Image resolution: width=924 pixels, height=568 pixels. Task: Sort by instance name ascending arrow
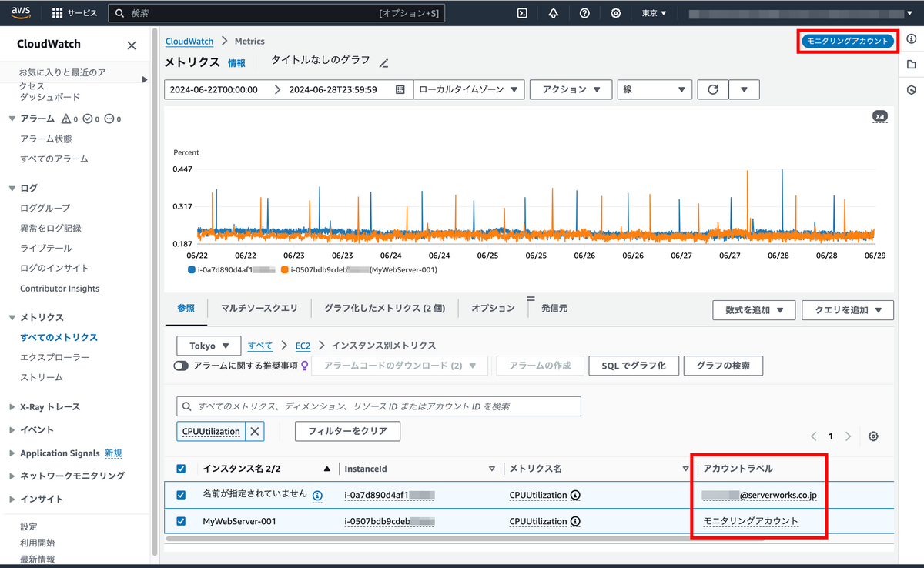(328, 468)
